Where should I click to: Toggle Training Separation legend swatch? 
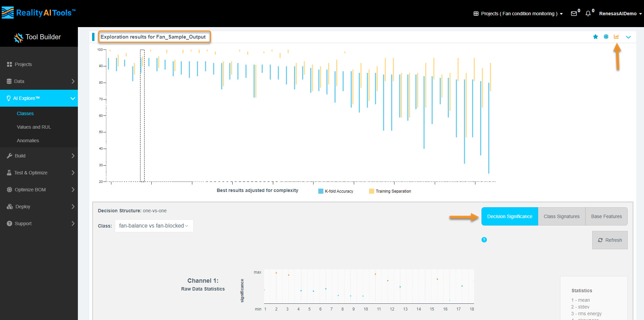pyautogui.click(x=371, y=191)
